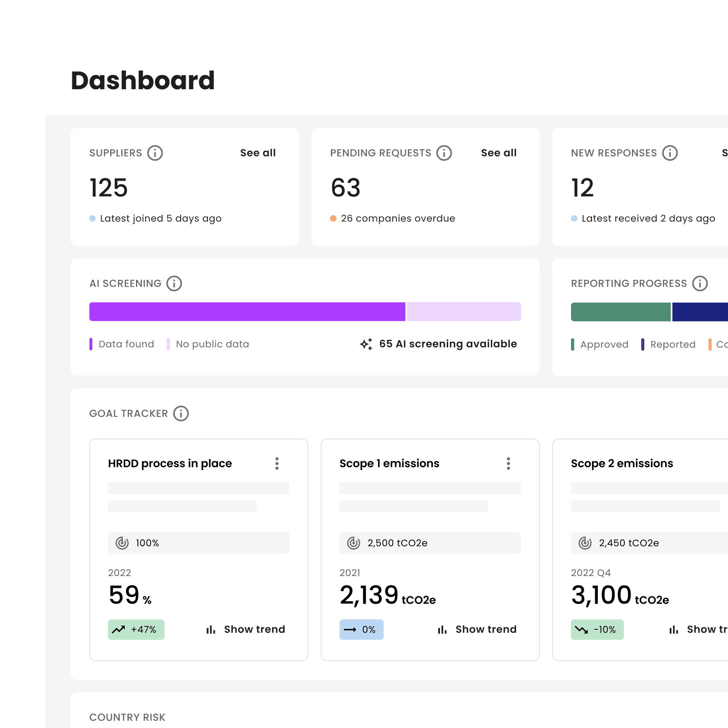Click the target icon beside 2,500 tCO2e
Screen dimensions: 728x728
point(353,542)
